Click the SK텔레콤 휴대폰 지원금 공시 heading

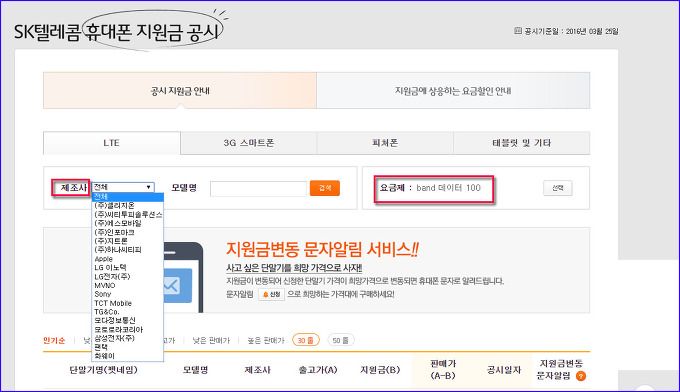[117, 32]
